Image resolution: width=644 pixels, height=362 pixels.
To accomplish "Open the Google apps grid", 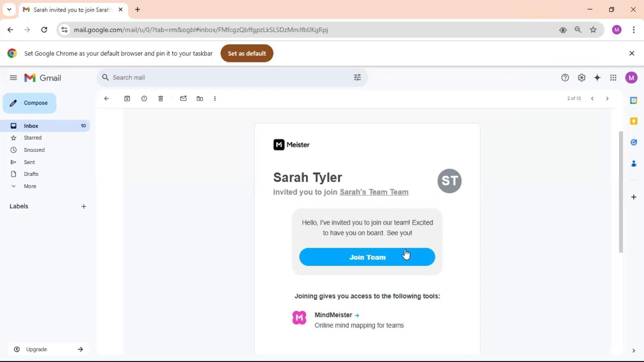I will click(x=613, y=78).
